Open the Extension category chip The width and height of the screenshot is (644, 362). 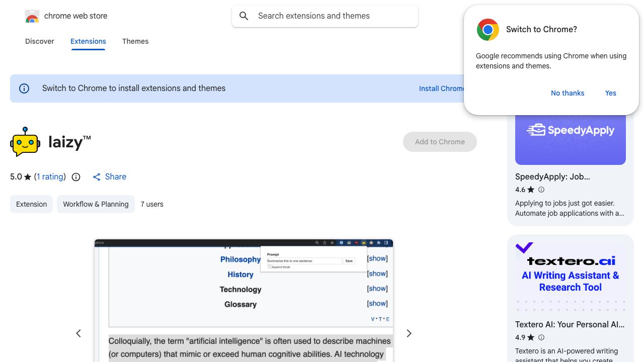pos(31,204)
